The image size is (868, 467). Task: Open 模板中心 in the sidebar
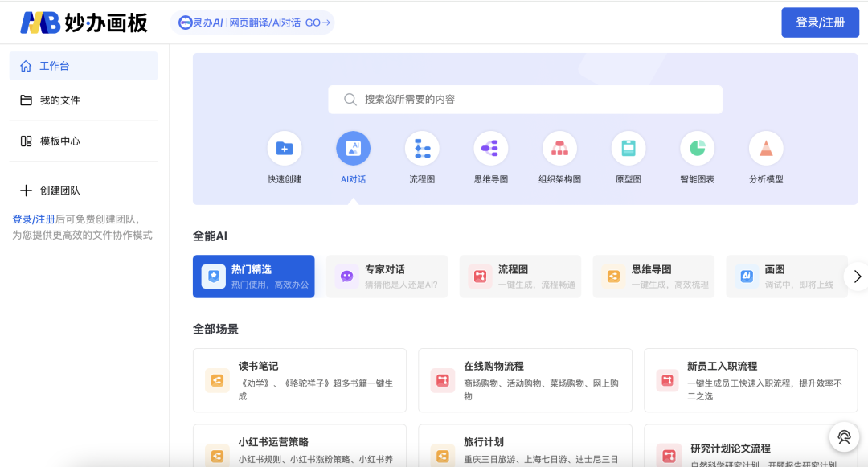pyautogui.click(x=84, y=141)
